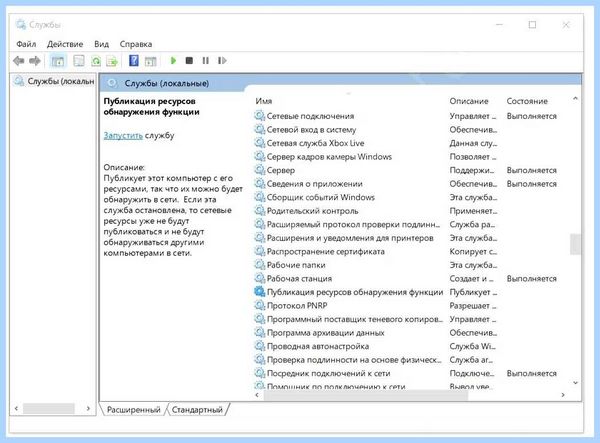
Task: Click the gear icon of Сведения о приложении
Action: click(259, 184)
